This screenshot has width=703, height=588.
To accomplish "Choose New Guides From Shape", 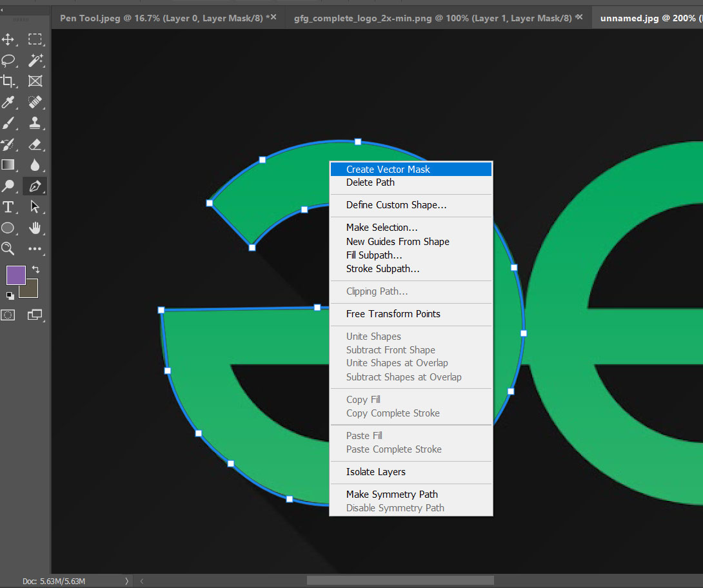I will 411,242.
